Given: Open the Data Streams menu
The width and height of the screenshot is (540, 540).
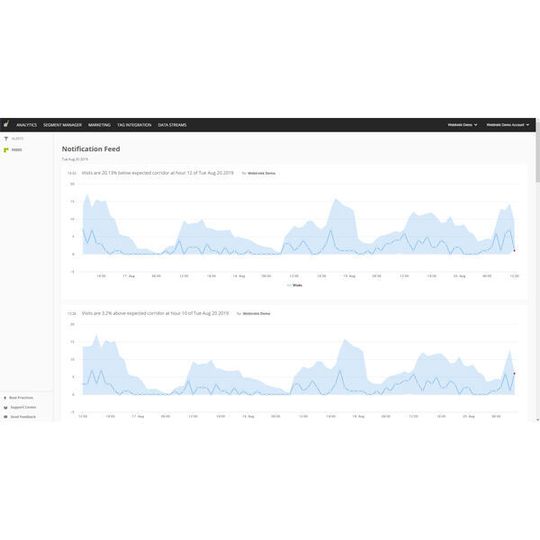Looking at the screenshot, I should point(172,125).
